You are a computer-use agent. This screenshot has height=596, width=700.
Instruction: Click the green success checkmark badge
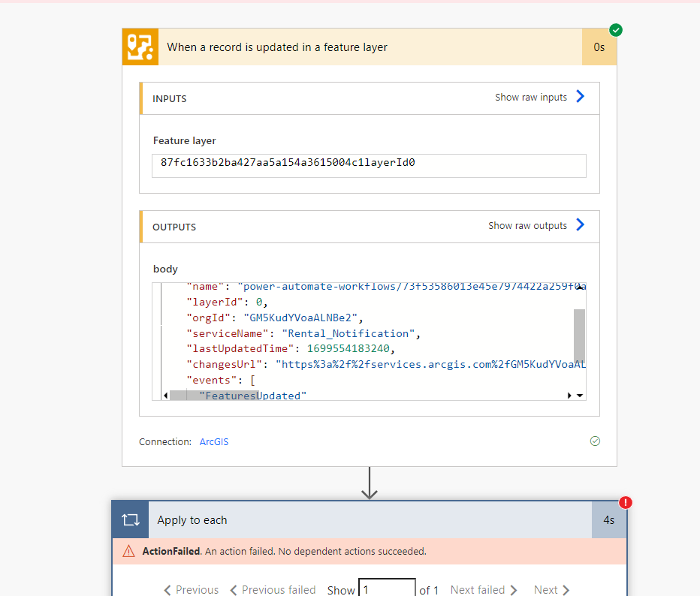tap(616, 30)
